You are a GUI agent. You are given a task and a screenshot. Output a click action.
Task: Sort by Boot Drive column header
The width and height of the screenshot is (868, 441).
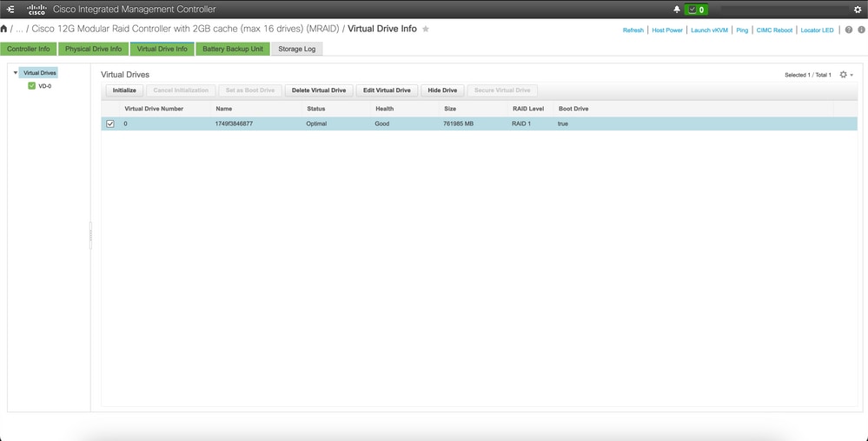pos(573,109)
